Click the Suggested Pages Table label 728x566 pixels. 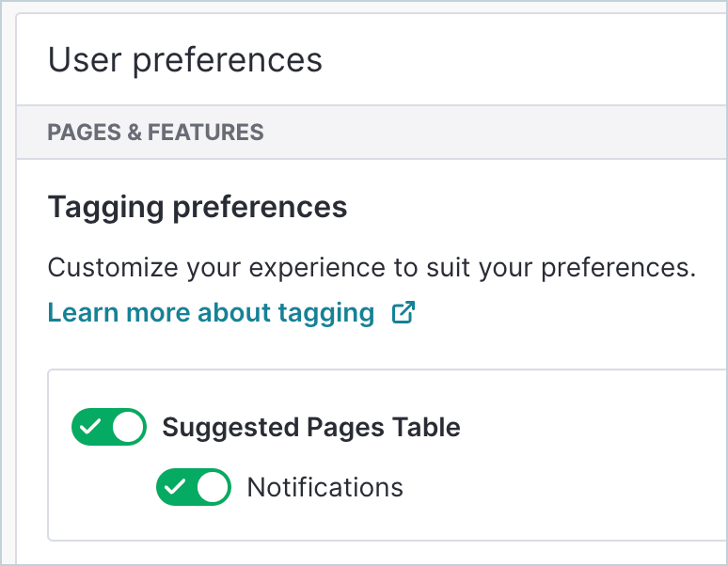(x=310, y=427)
